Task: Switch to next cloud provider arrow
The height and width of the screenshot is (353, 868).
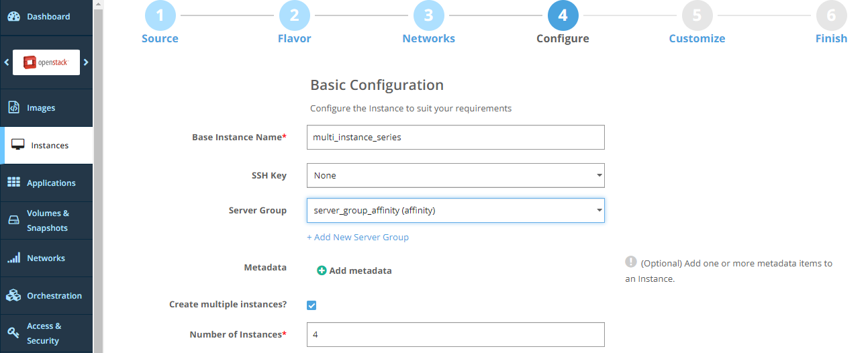Action: [x=86, y=62]
